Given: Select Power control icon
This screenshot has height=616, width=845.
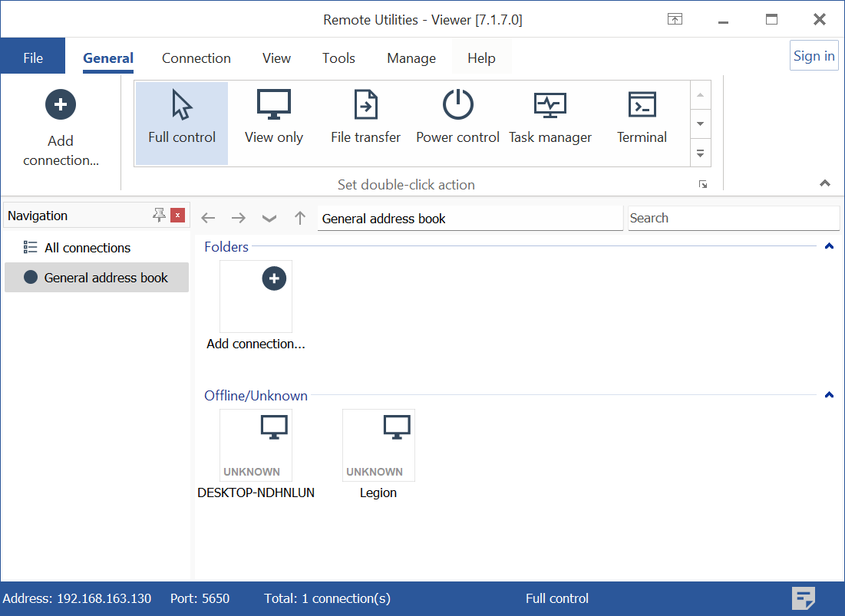Looking at the screenshot, I should tap(458, 105).
